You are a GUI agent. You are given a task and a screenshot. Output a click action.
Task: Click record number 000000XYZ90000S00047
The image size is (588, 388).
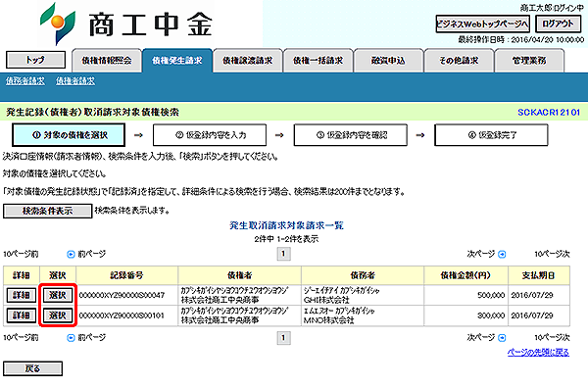122,295
